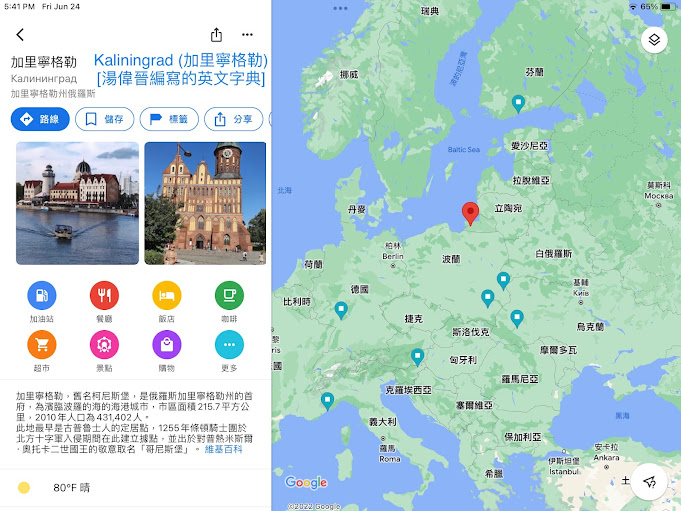
Task: Tap the 波蘭 Poland country label
Action: (451, 259)
